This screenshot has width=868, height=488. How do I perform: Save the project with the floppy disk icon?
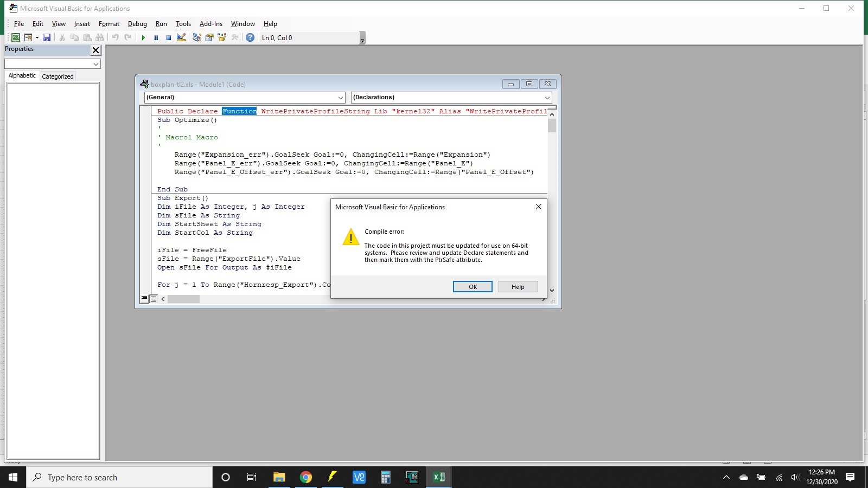(47, 37)
